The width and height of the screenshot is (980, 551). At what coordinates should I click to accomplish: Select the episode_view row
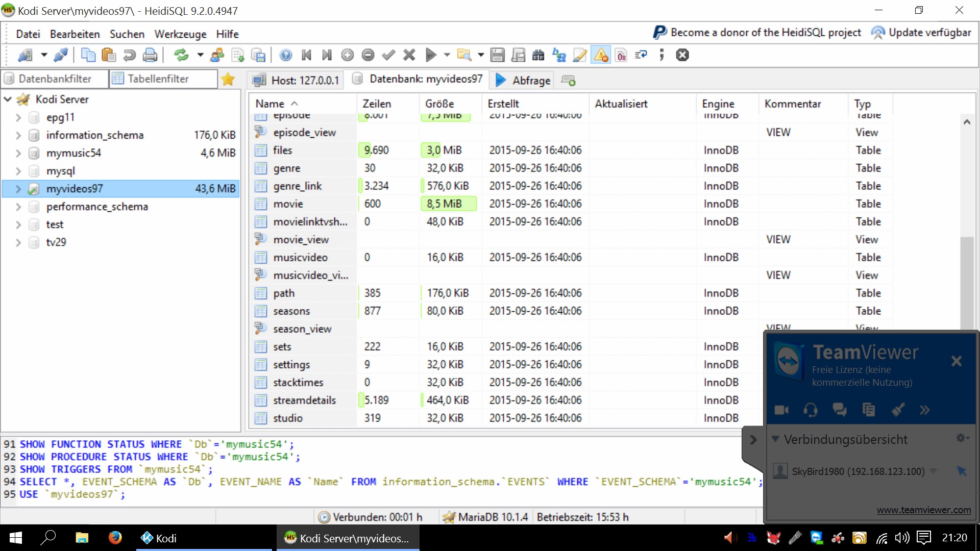point(572,132)
